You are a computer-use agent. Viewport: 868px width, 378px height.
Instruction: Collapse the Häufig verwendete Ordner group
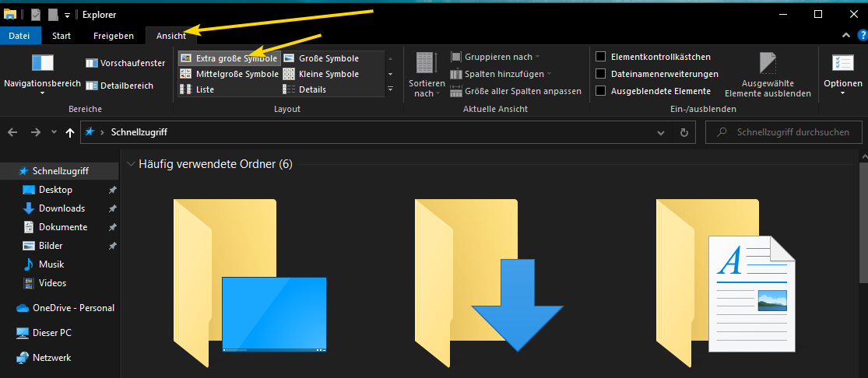click(132, 164)
